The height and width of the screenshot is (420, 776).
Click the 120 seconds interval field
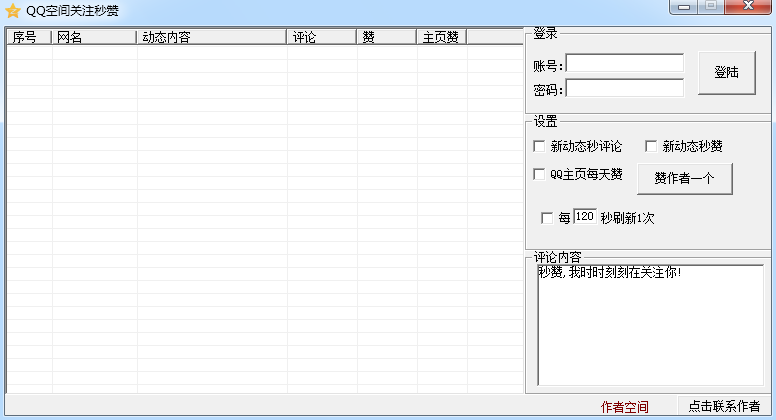tap(584, 217)
